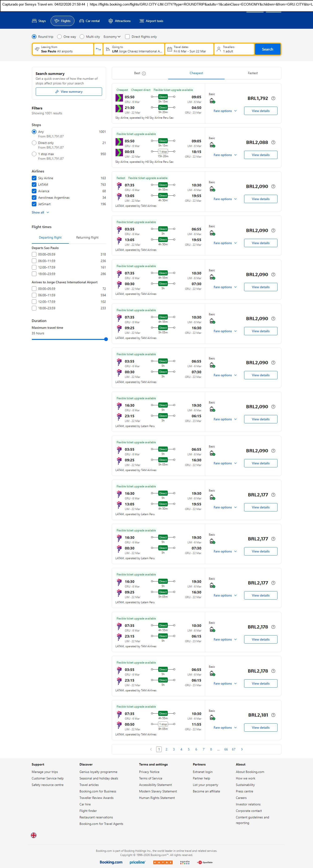
Task: Open the Economy cabin class dropdown
Action: tap(112, 37)
